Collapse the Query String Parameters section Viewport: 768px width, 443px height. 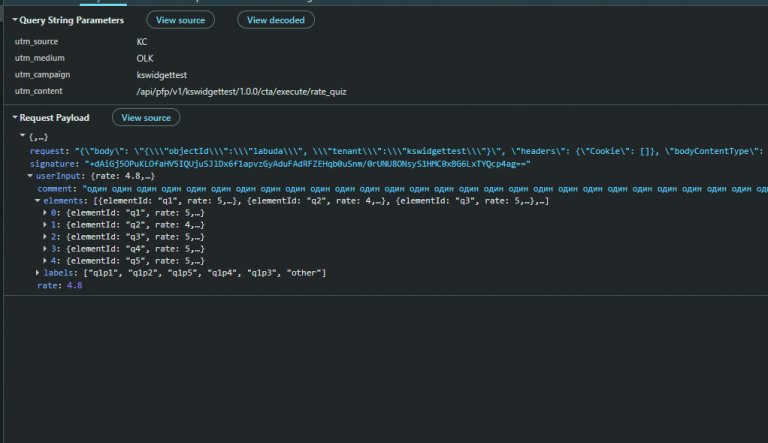(15, 20)
